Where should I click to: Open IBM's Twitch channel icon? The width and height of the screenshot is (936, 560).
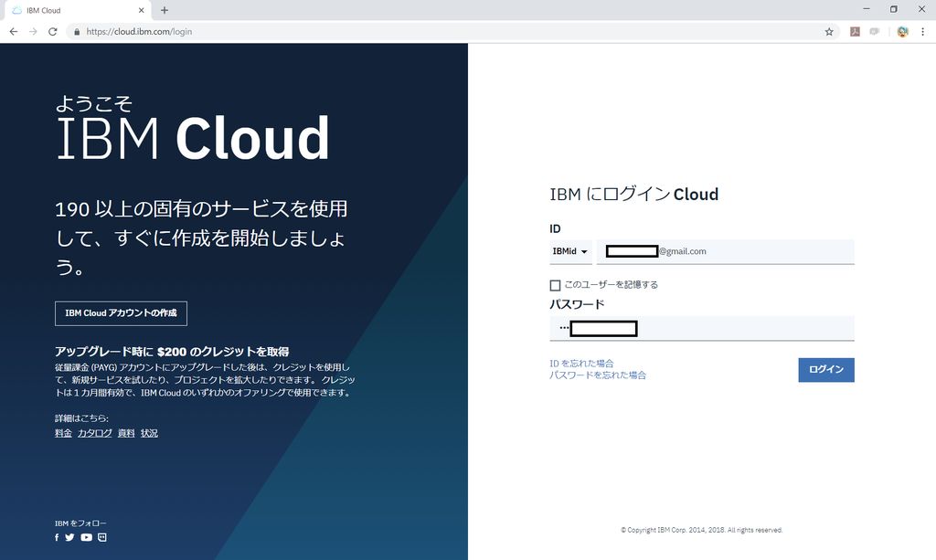pos(102,537)
